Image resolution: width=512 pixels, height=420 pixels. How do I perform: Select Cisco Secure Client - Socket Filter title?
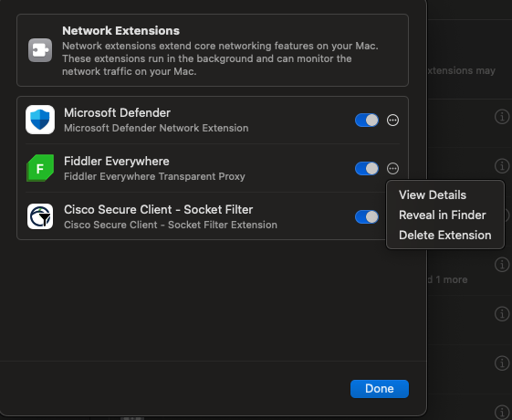click(x=159, y=209)
